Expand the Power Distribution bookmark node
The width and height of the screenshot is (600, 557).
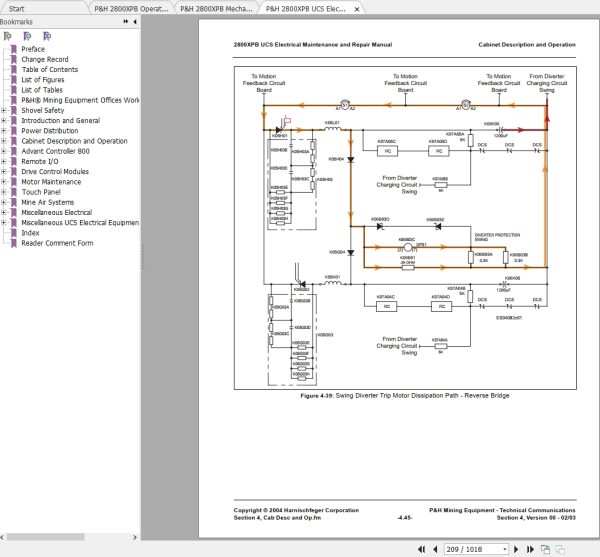5,131
